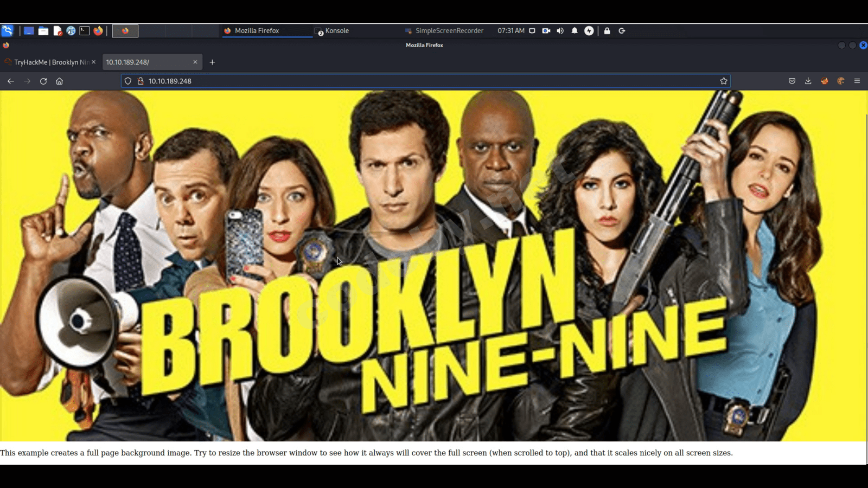Open the web browser globe launcher
This screenshot has height=488, width=868.
71,31
